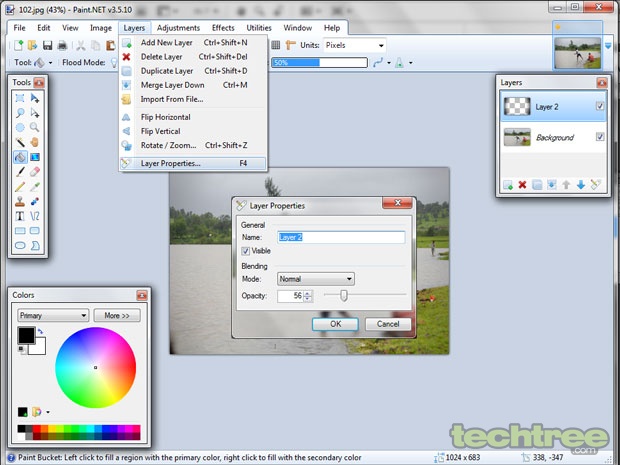Toggle Background layer visibility checkbox

[x=600, y=137]
